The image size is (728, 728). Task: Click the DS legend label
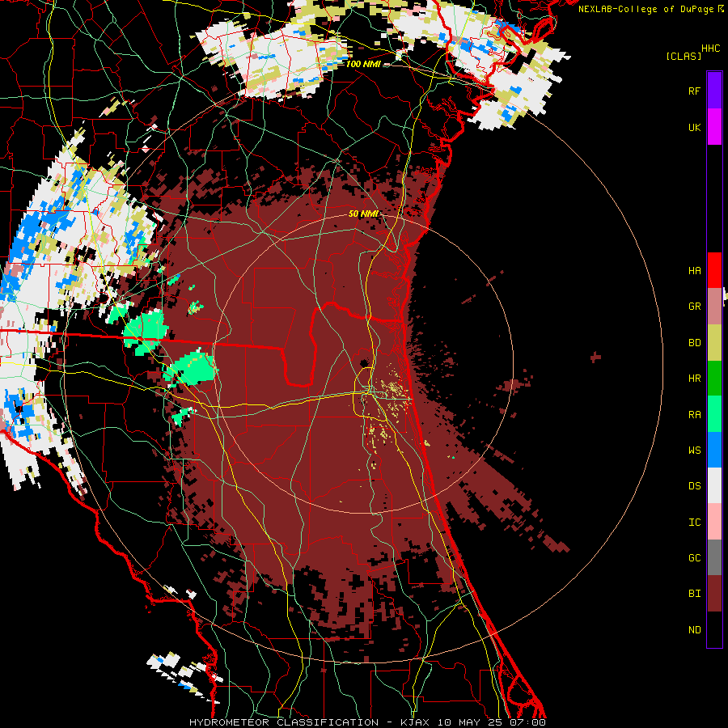(x=694, y=486)
